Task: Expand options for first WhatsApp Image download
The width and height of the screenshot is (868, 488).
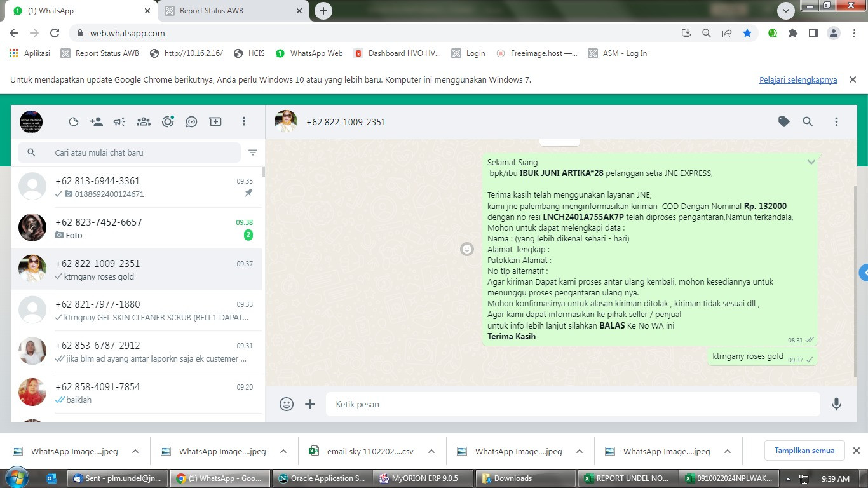Action: pyautogui.click(x=135, y=451)
